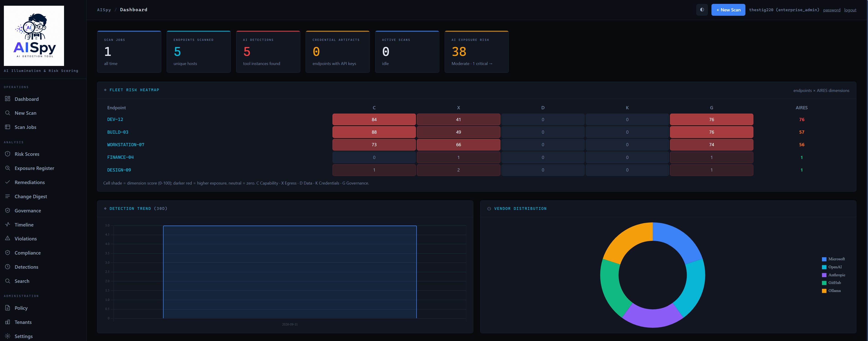
Task: Open the DEV-12 endpoint link
Action: coord(115,119)
